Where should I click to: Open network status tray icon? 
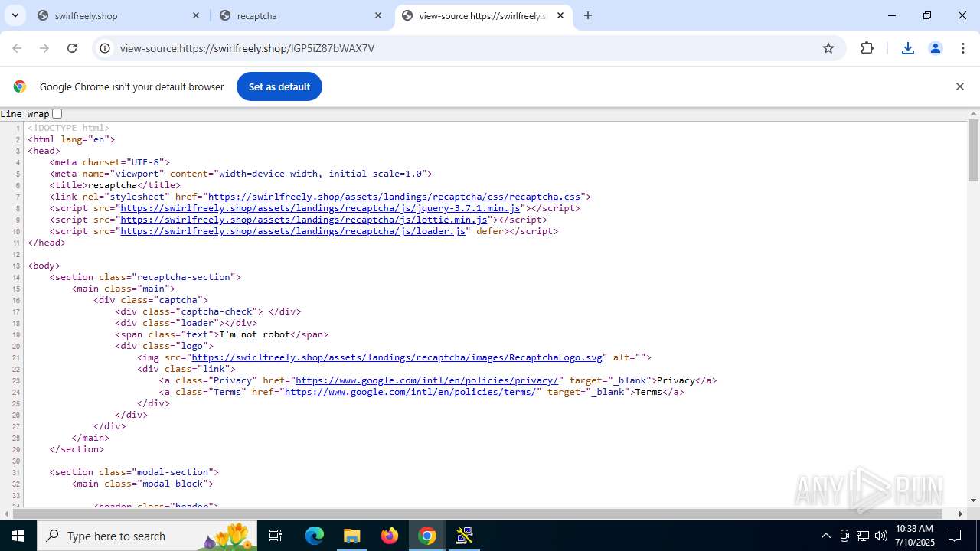coord(863,536)
